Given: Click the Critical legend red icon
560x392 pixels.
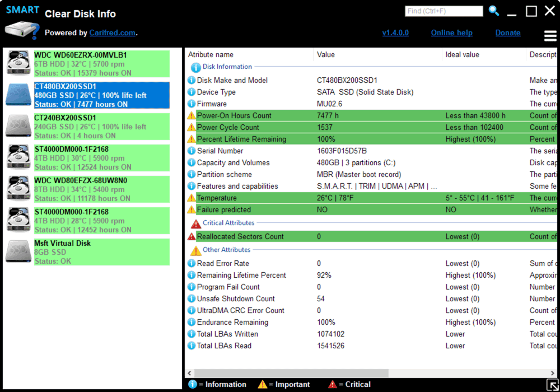Looking at the screenshot, I should pyautogui.click(x=332, y=384).
